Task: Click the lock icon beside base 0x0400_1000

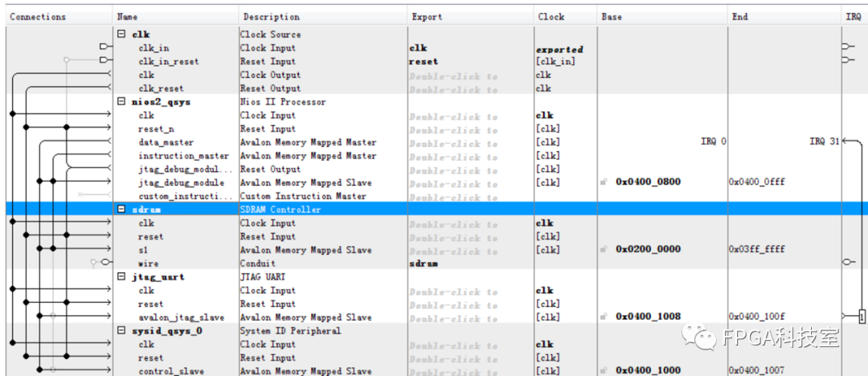Action: (604, 370)
